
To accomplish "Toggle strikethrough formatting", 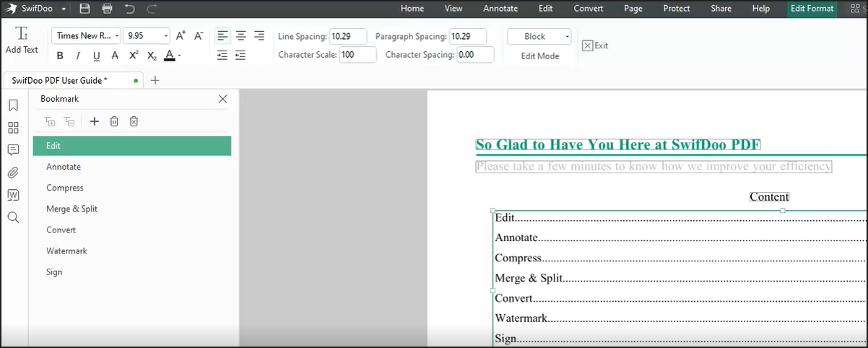I will click(x=115, y=56).
